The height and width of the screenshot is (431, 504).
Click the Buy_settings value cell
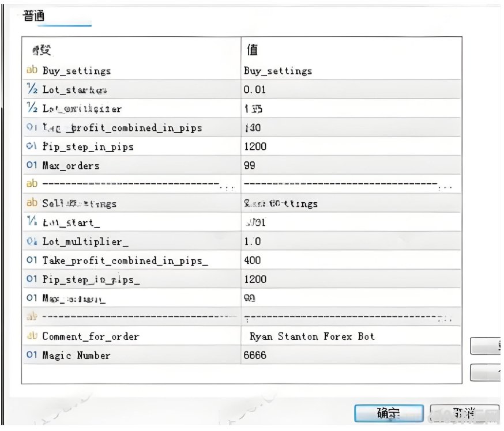point(278,71)
